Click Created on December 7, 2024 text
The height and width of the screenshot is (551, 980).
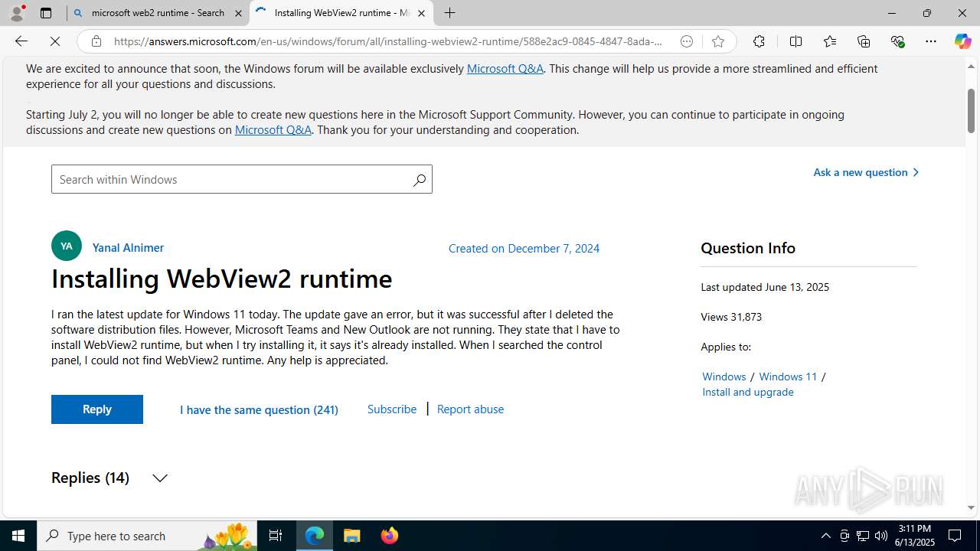524,248
